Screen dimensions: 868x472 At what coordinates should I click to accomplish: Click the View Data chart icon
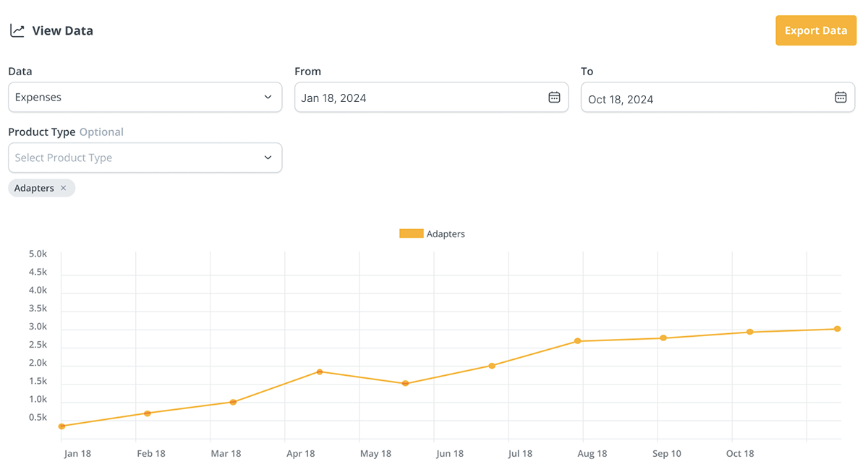coord(17,31)
